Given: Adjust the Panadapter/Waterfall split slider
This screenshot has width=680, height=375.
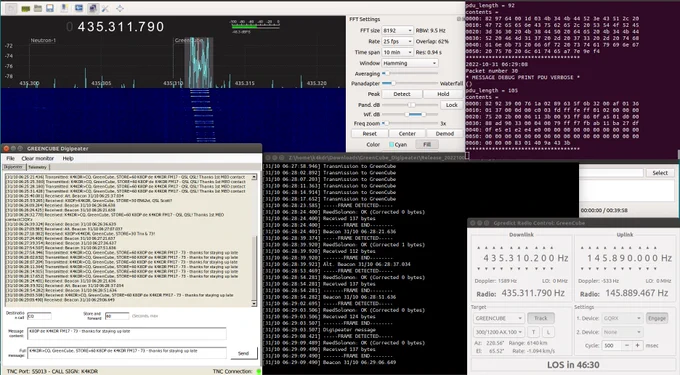Looking at the screenshot, I should pos(410,83).
